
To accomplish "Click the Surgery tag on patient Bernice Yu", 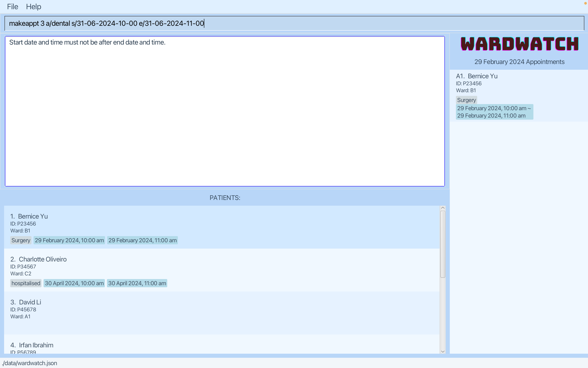I will 21,240.
